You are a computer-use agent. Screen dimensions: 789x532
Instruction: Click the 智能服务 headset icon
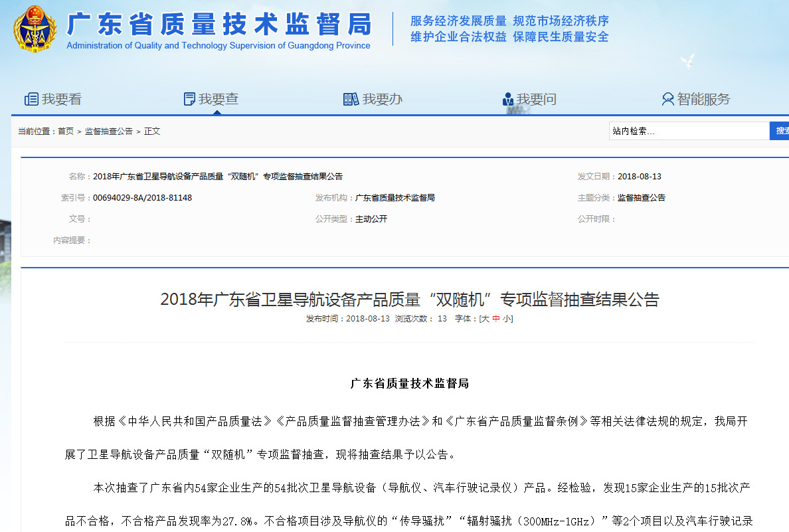pyautogui.click(x=667, y=99)
